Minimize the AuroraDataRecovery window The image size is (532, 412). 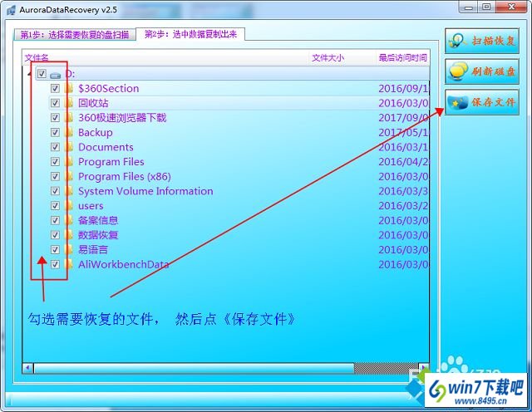(469, 7)
